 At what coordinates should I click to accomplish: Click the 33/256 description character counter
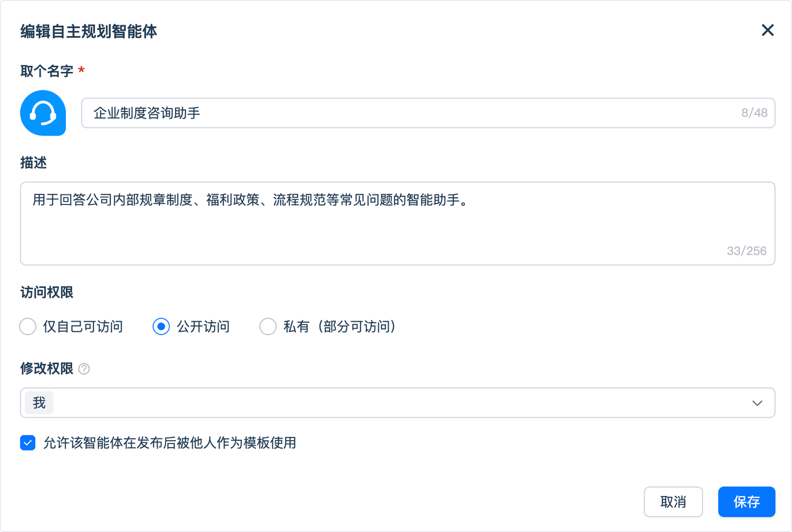[746, 251]
